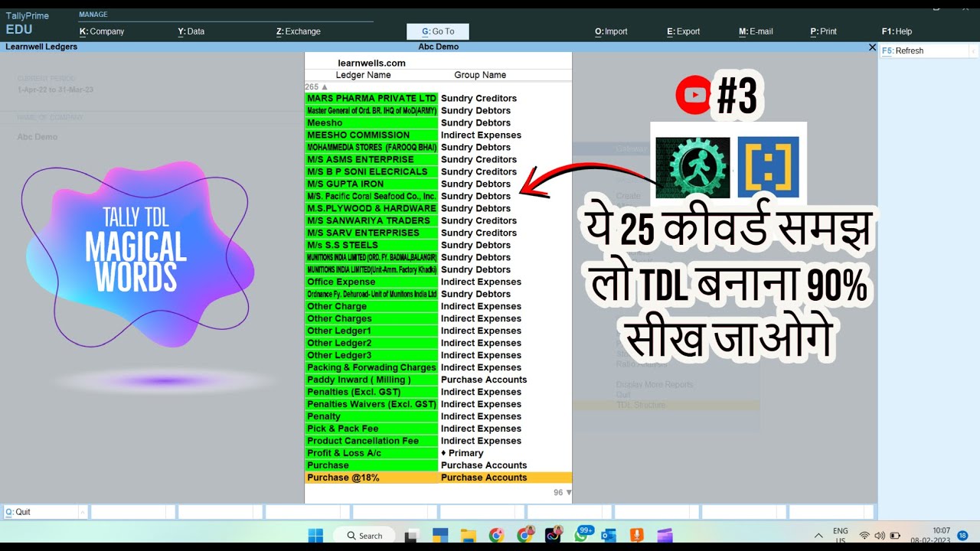Click the green gear runner icon

tap(693, 168)
